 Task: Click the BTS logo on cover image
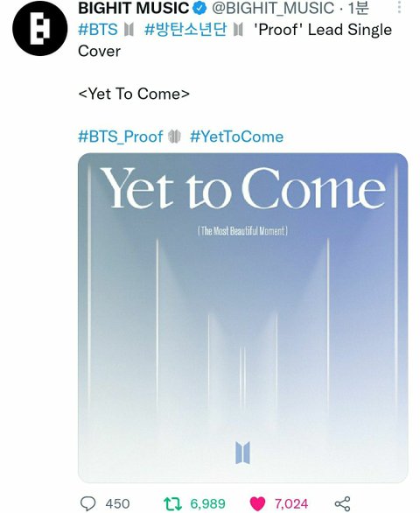(242, 453)
